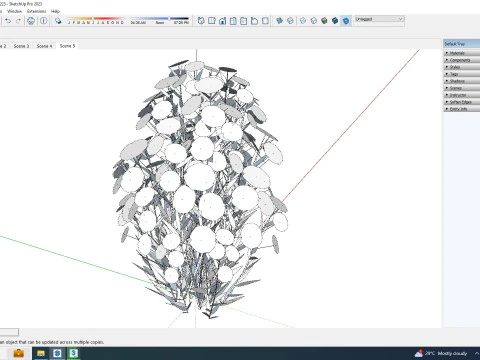480x360 pixels.
Task: Select Shaded With Textures style
Action: pyautogui.click(x=335, y=21)
